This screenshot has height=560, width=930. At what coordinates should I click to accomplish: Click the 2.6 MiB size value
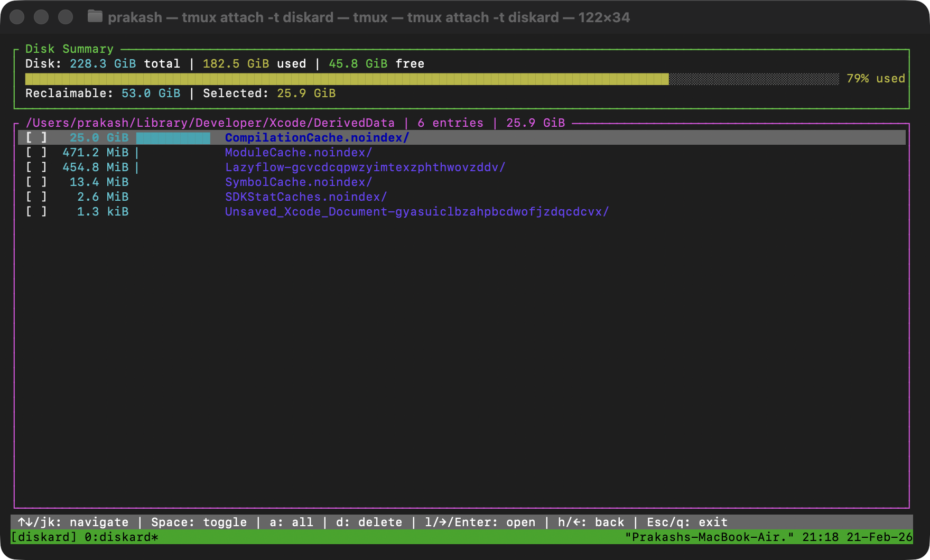click(x=103, y=197)
